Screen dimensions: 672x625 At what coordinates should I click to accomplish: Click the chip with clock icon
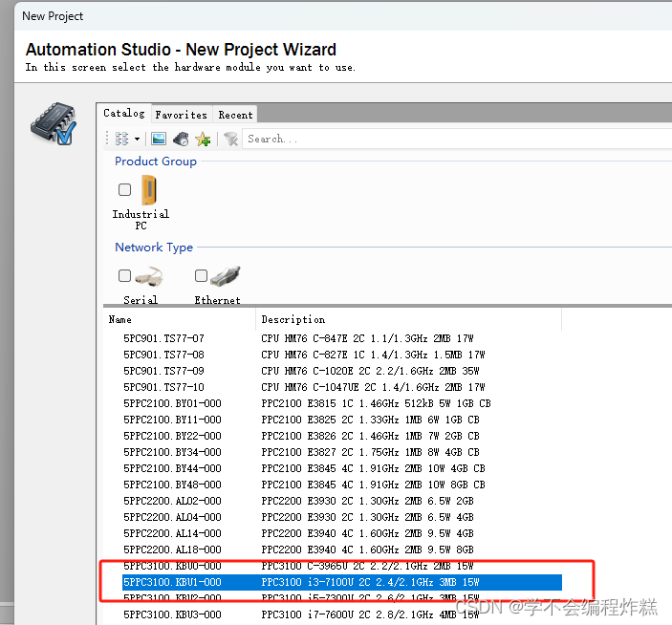tap(181, 139)
